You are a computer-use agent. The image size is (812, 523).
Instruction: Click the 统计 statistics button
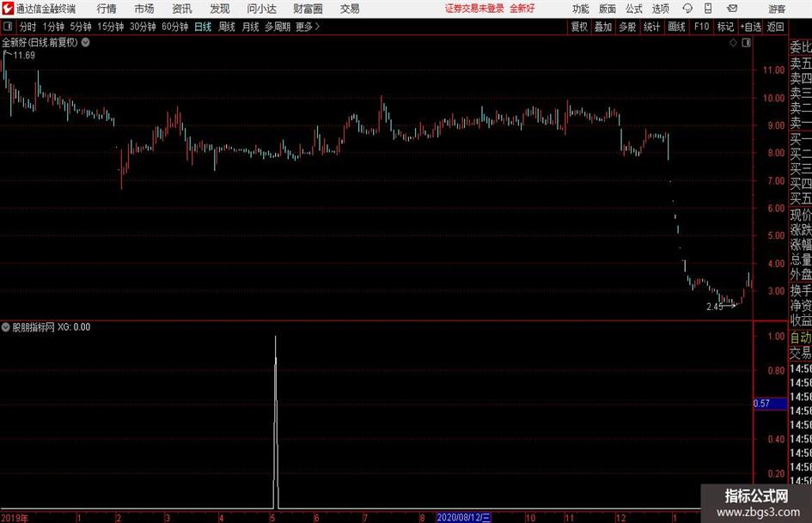(x=652, y=27)
